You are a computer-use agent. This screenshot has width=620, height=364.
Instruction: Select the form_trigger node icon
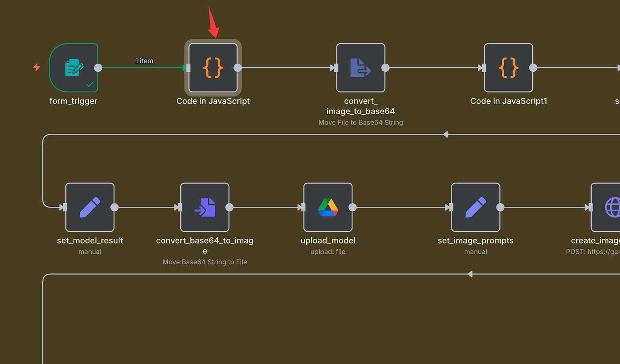[x=74, y=68]
